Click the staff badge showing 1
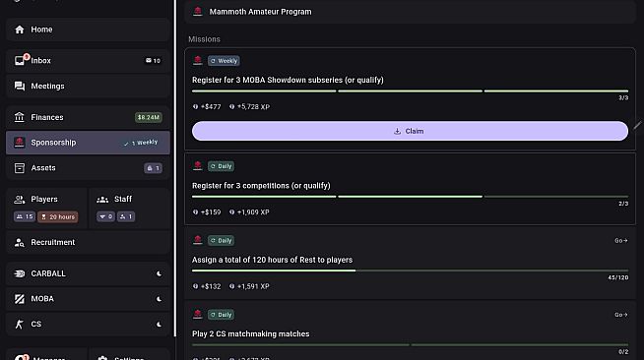 [x=126, y=216]
